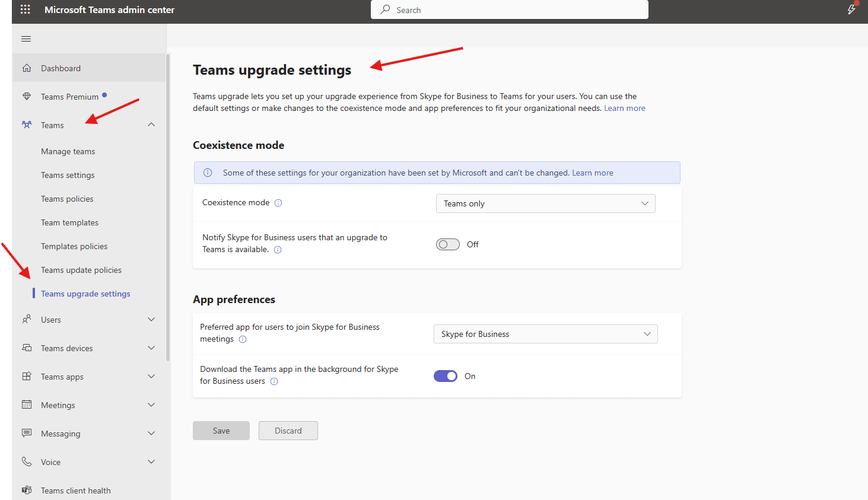
Task: Collapse navigation with the hamburger icon
Action: [26, 39]
